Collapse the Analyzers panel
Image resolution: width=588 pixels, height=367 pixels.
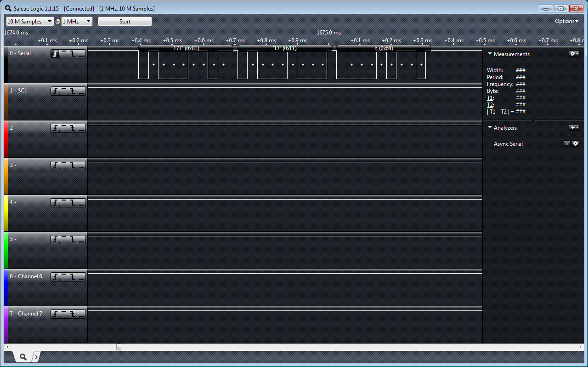click(x=490, y=127)
